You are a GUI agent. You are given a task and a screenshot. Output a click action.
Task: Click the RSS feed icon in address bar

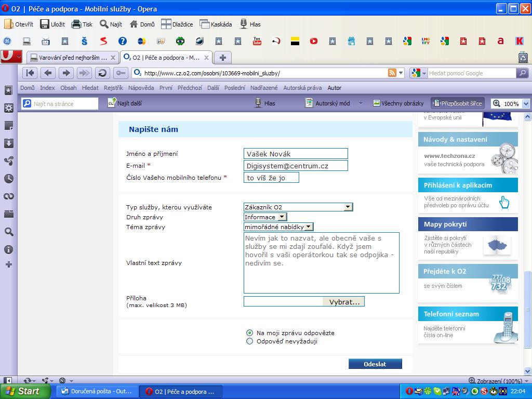pos(392,73)
